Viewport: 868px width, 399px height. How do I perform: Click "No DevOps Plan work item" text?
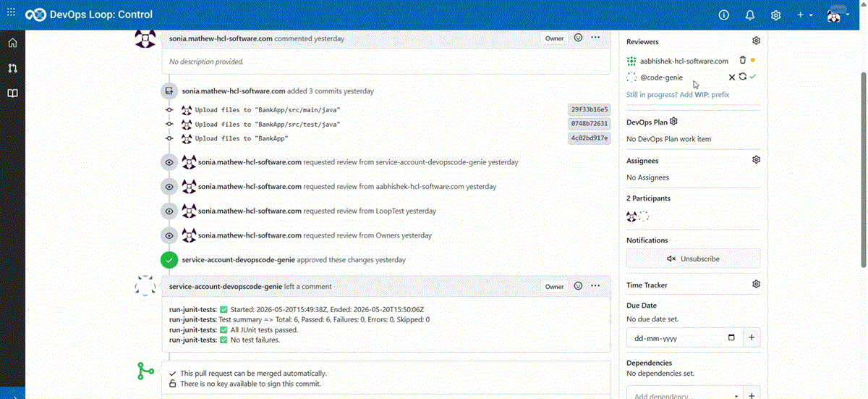click(669, 139)
